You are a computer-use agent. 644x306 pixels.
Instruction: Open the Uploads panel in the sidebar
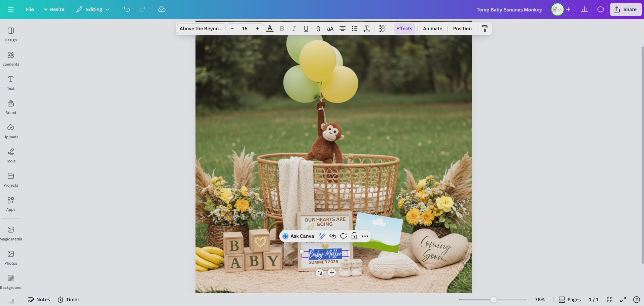10,131
